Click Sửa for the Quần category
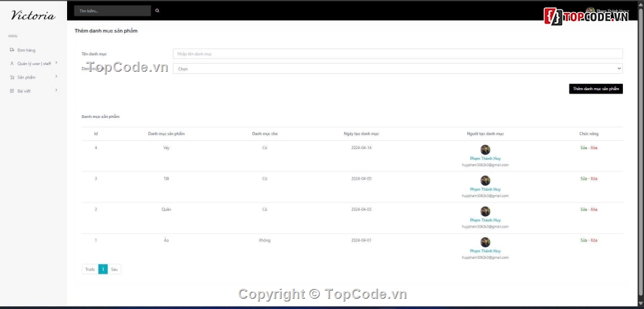 point(584,209)
